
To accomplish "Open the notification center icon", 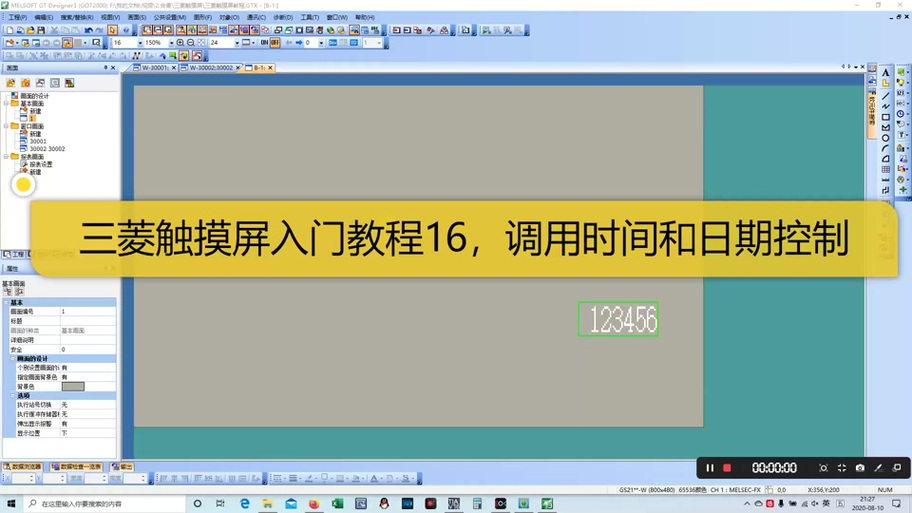I will coord(896,504).
